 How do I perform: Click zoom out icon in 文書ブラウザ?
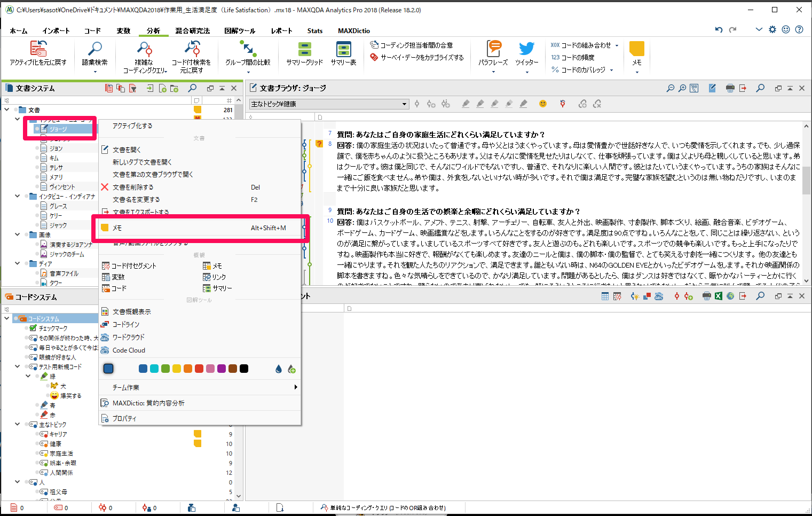coord(671,88)
